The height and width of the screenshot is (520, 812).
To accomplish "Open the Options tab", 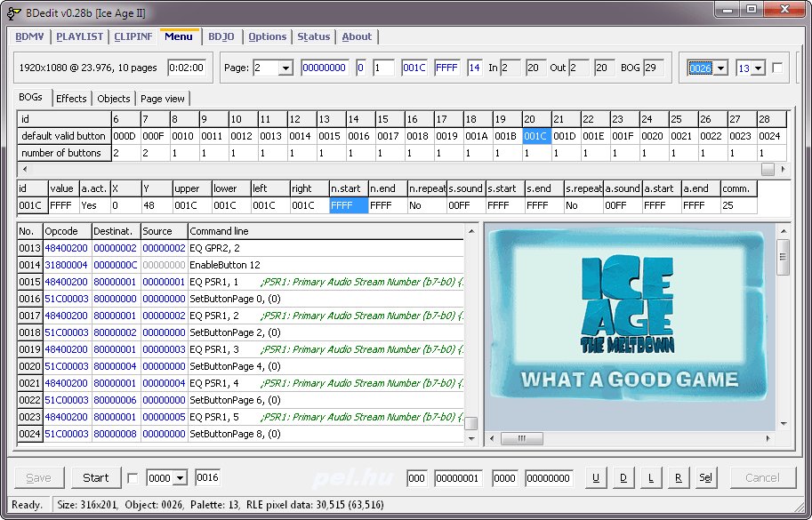I will [267, 36].
